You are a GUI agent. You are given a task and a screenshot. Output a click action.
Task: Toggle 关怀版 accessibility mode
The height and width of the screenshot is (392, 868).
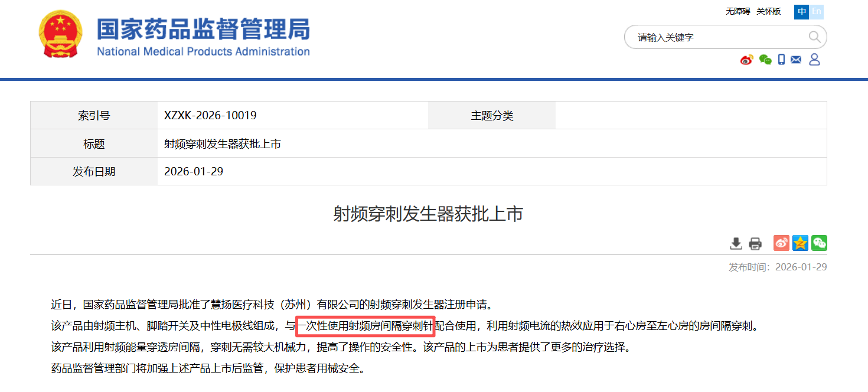(x=768, y=11)
